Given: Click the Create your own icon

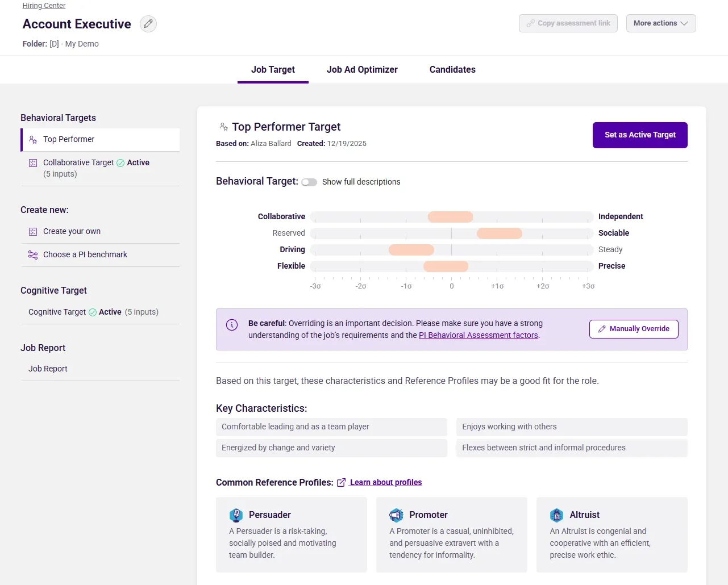Looking at the screenshot, I should (x=33, y=231).
